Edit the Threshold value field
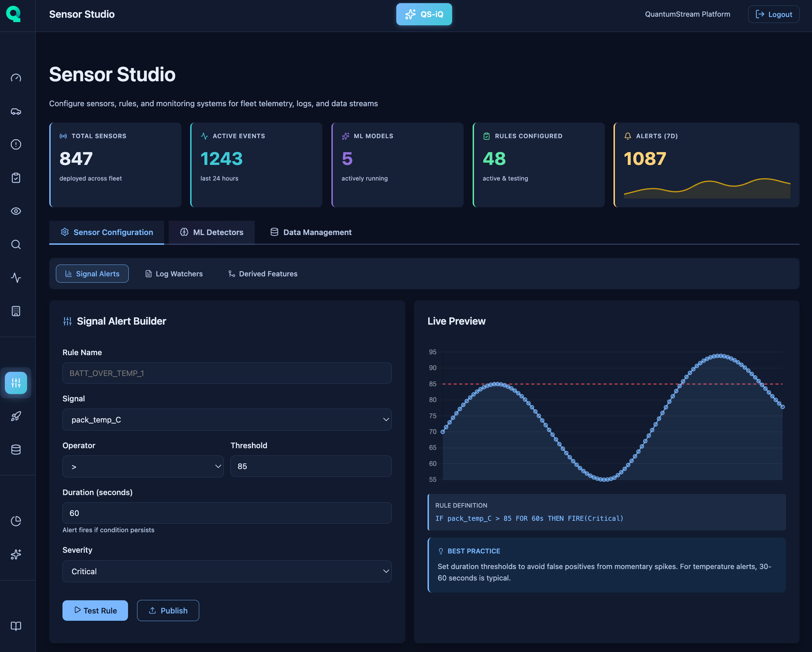This screenshot has height=652, width=812. tap(310, 466)
